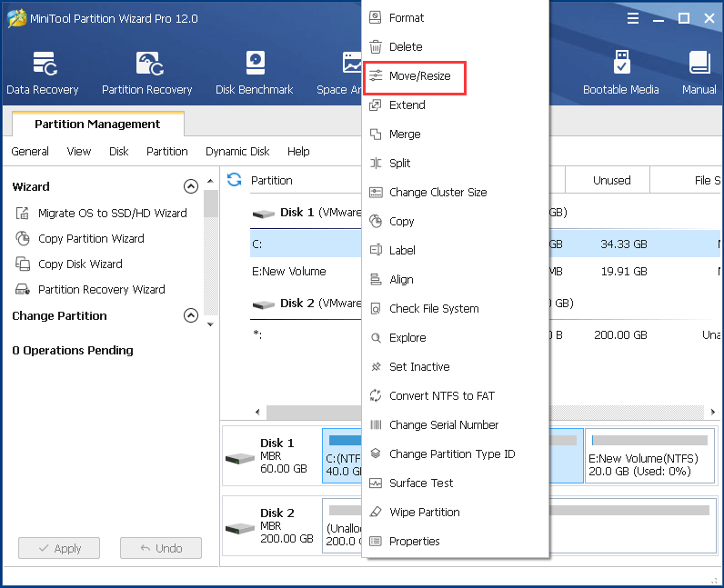Image resolution: width=724 pixels, height=588 pixels.
Task: Click the Undo button
Action: coord(161,548)
